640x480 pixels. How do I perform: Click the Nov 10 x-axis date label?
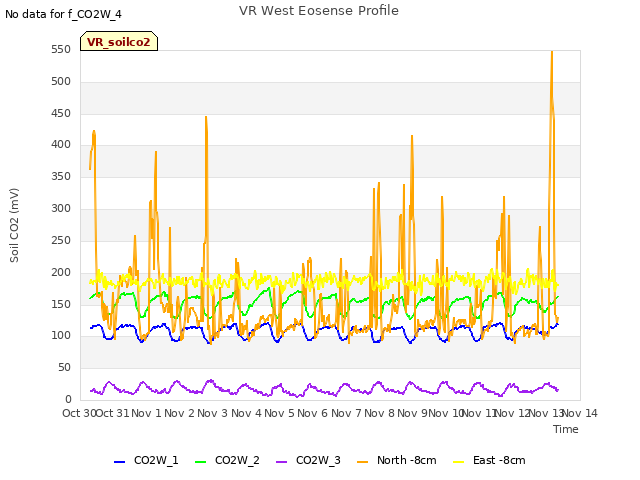tap(446, 413)
